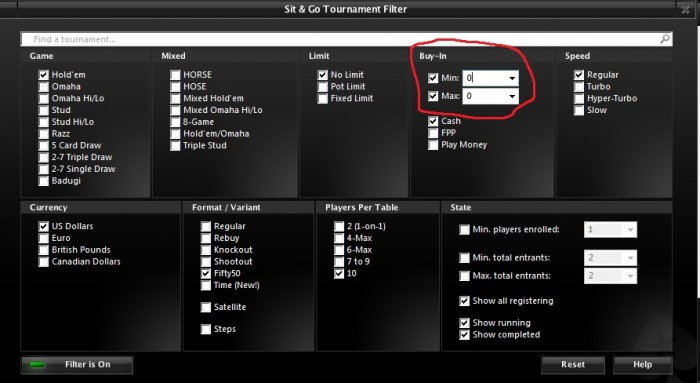Check the Fixed Limit box
Viewport: 700px width, 383px height.
[x=322, y=98]
